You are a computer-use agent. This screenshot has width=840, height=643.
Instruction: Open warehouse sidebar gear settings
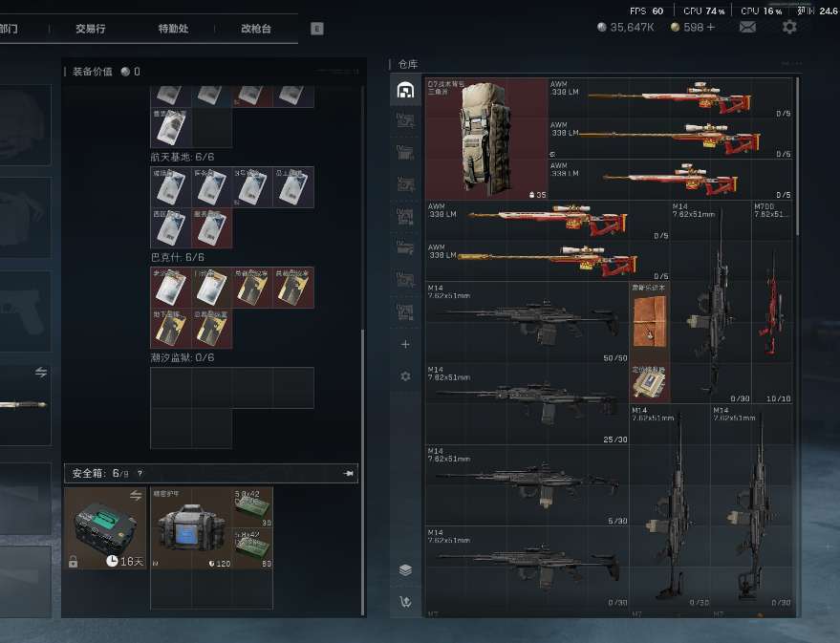(405, 376)
